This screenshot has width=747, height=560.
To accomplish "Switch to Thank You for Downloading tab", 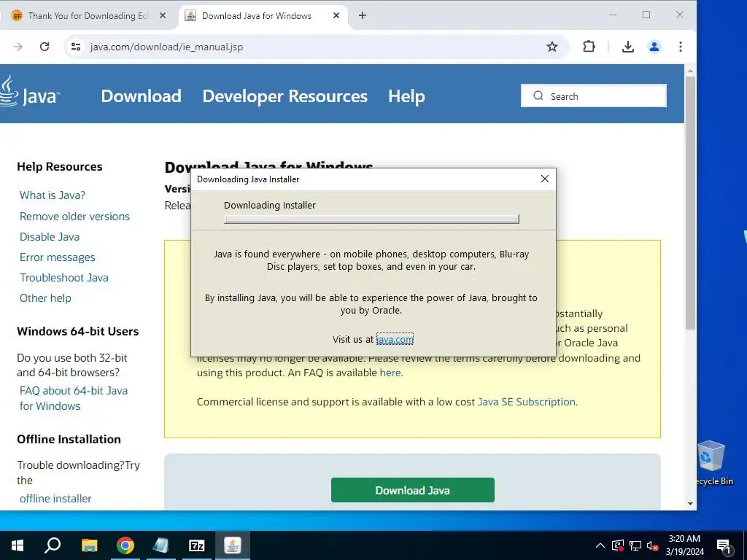I will coord(88,16).
